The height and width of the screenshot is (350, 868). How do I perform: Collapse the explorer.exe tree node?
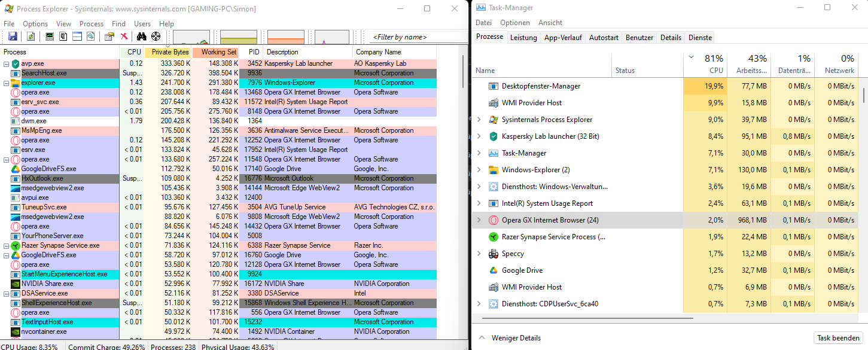(6, 83)
